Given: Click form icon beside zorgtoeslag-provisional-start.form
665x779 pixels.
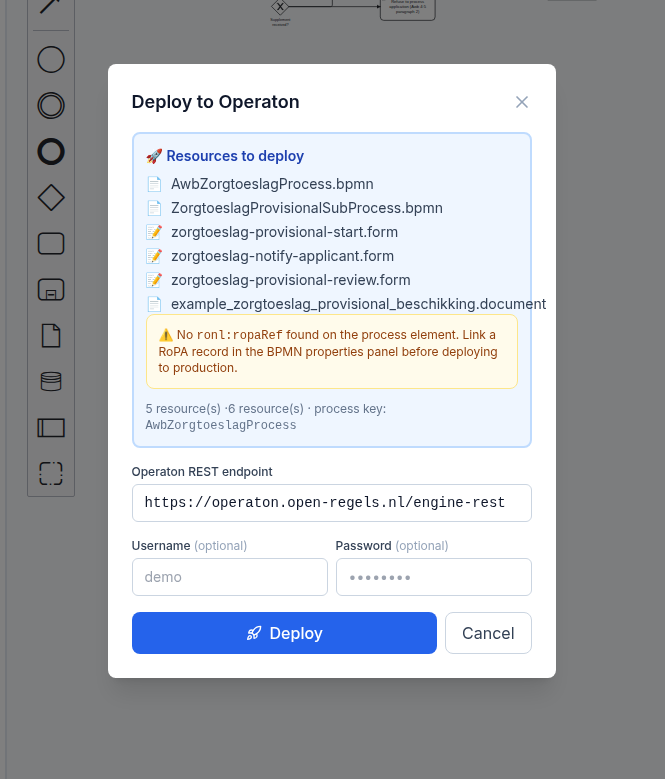Looking at the screenshot, I should [154, 232].
